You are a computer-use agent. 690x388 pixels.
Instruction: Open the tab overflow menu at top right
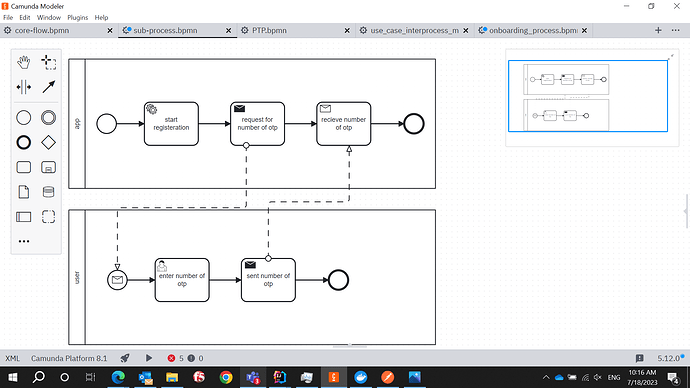tap(675, 30)
